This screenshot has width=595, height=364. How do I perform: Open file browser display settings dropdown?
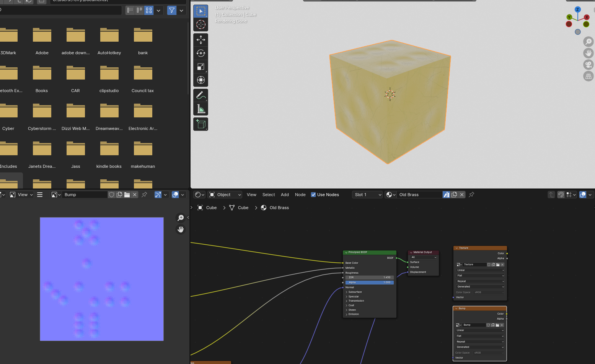[x=158, y=10]
